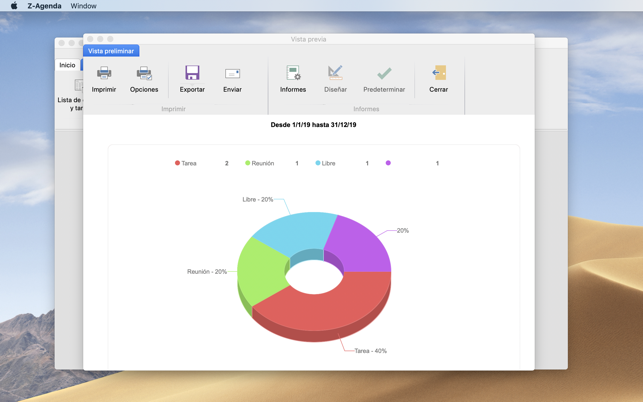The width and height of the screenshot is (643, 402).
Task: Click the Tarea count '2' in legend
Action: (226, 163)
